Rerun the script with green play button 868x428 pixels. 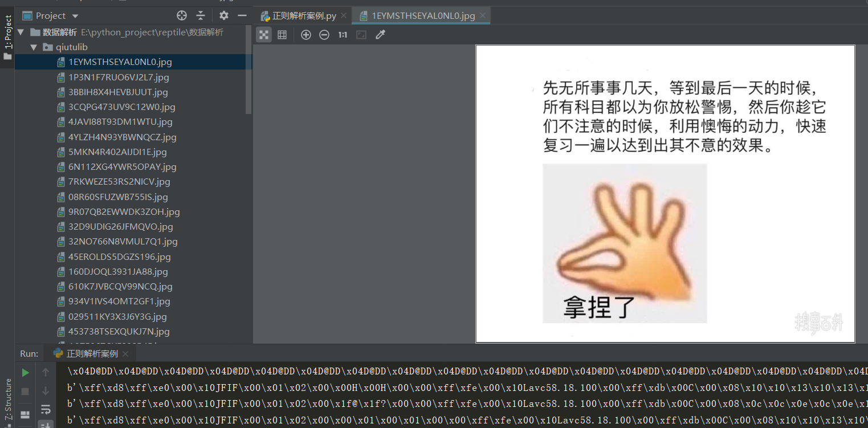(x=25, y=373)
